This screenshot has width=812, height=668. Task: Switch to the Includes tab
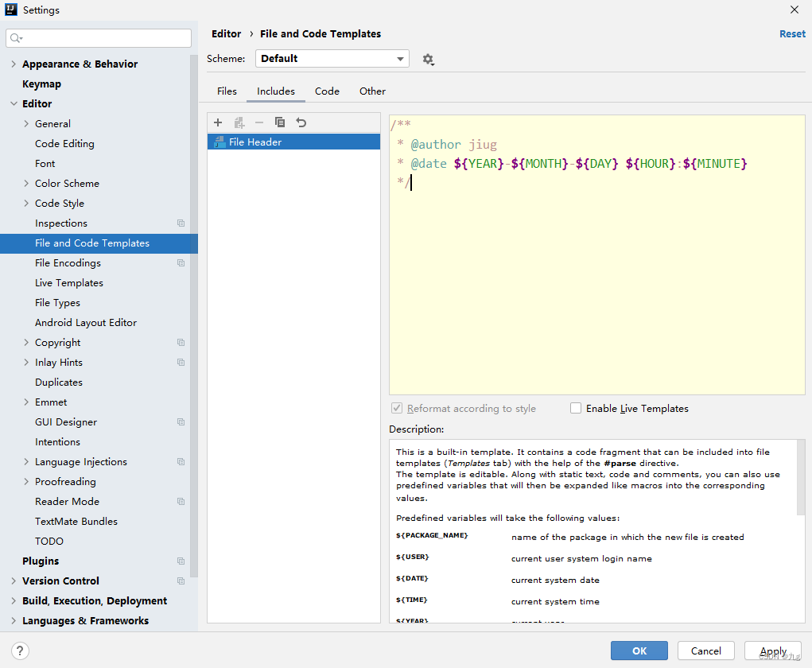pyautogui.click(x=275, y=91)
